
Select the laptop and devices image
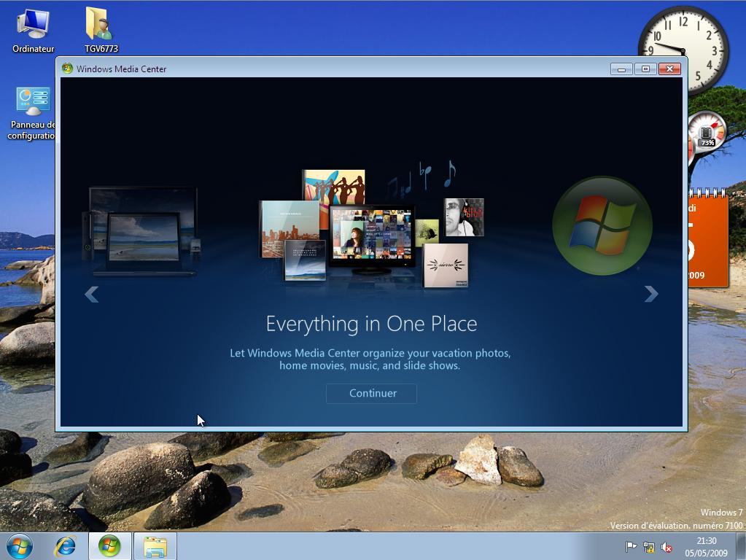[142, 230]
